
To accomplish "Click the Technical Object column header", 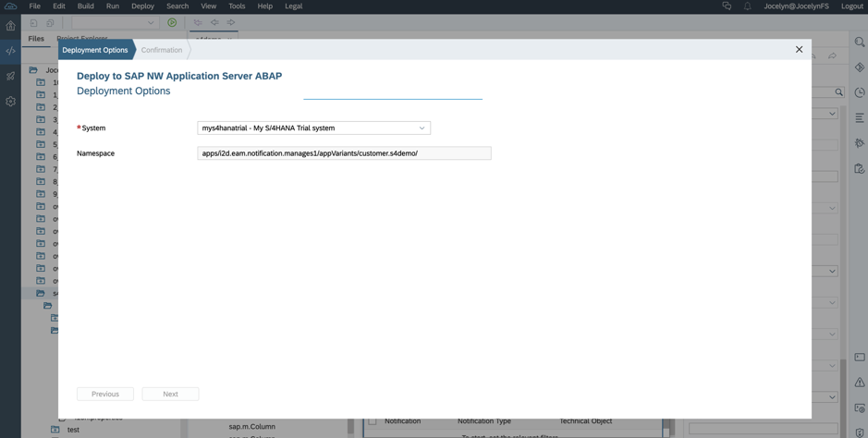I will (586, 421).
